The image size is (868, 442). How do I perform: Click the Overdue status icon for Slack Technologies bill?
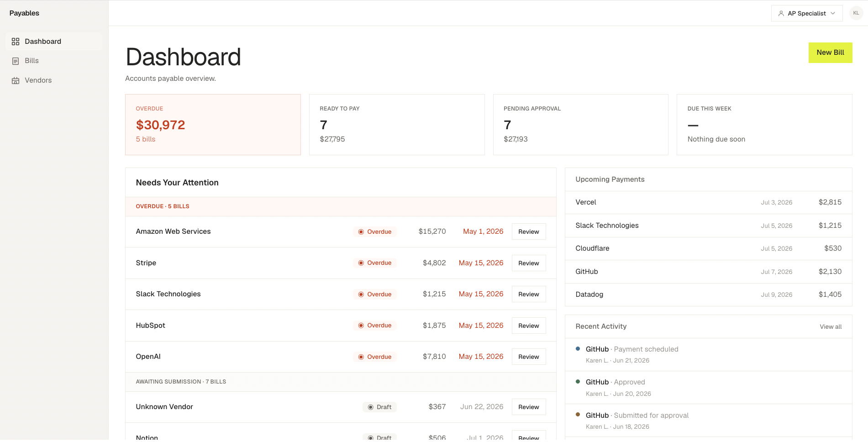point(361,295)
